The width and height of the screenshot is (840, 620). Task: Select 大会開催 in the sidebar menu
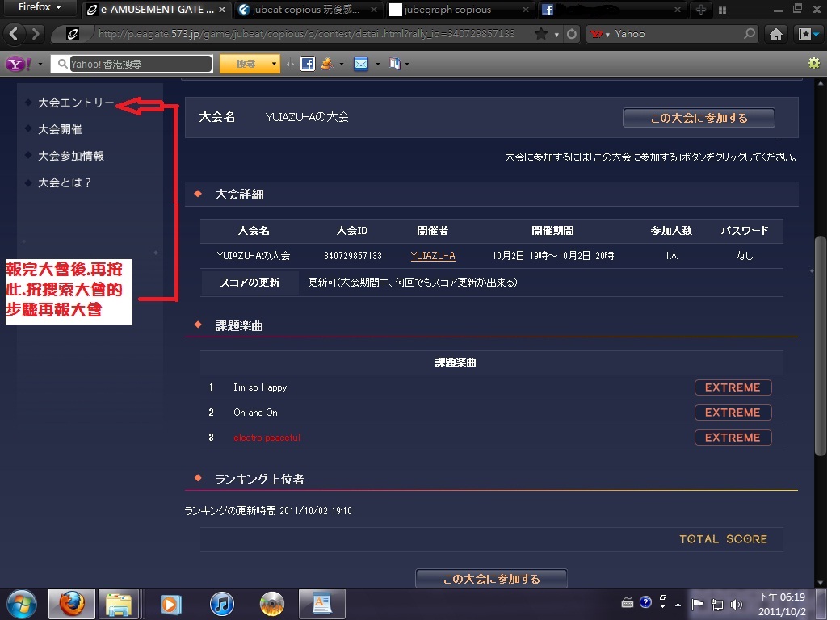pos(60,129)
